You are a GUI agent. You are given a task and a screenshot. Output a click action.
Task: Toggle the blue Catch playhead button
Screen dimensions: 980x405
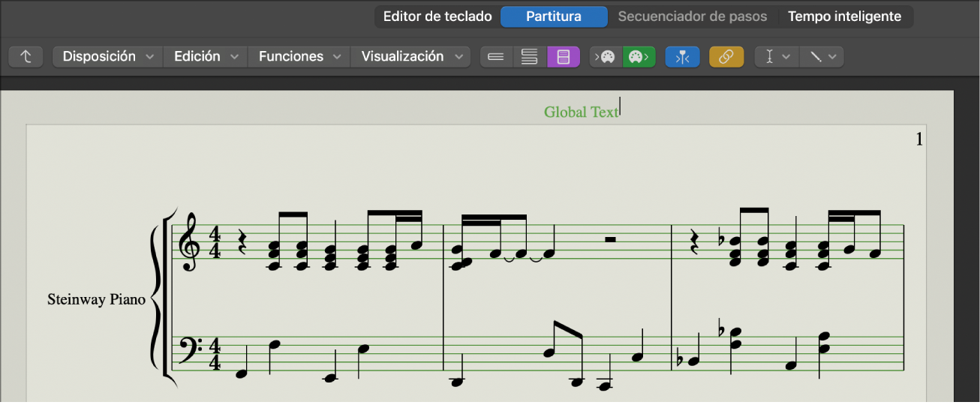pyautogui.click(x=682, y=57)
